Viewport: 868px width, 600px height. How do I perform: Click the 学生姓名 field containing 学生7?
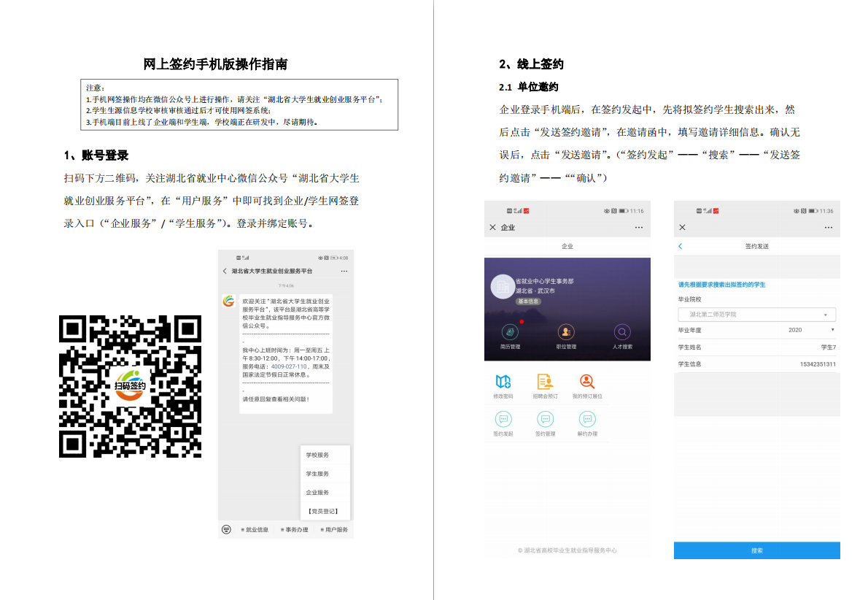756,347
